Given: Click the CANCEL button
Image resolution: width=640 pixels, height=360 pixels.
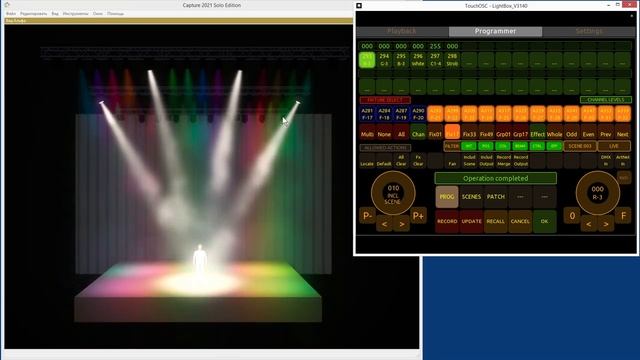Looking at the screenshot, I should 520,221.
